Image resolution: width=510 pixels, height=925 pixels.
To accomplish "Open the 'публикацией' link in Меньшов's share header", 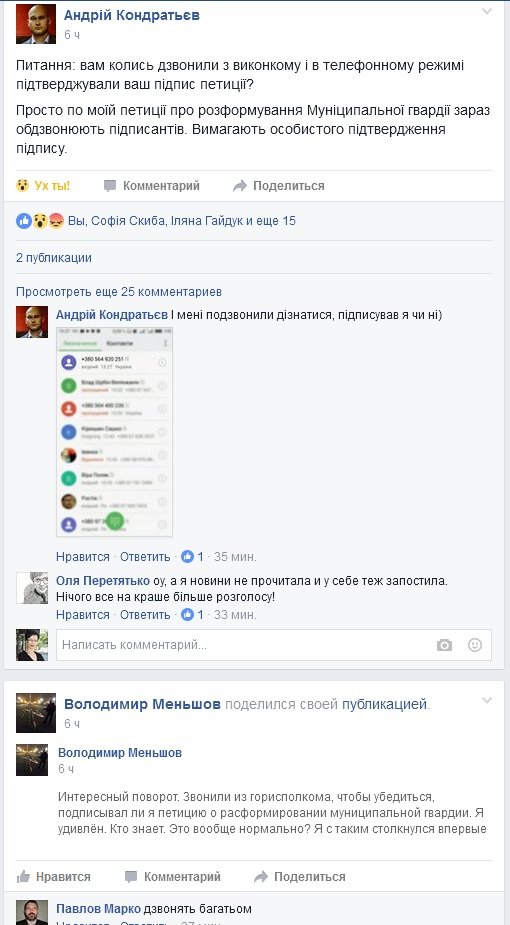I will [385, 704].
